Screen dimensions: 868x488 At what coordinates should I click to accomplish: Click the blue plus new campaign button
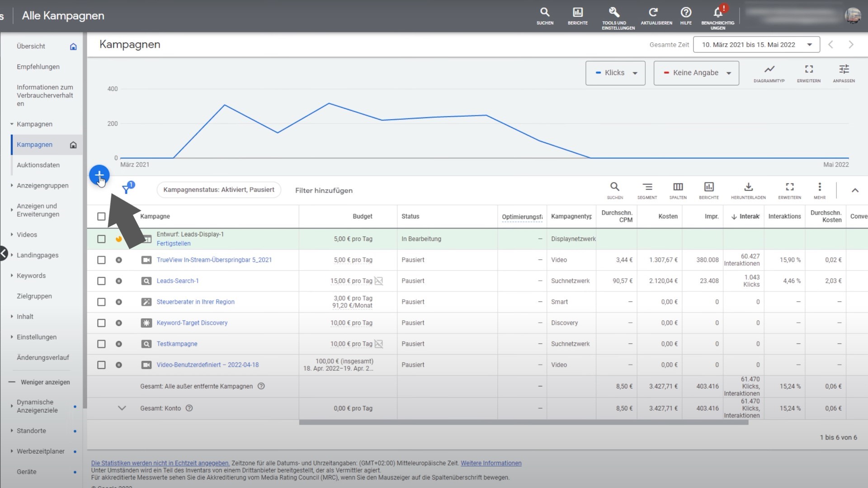pyautogui.click(x=99, y=175)
